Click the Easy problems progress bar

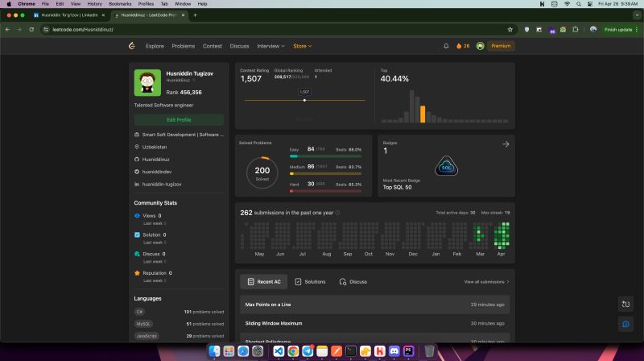pos(325,156)
